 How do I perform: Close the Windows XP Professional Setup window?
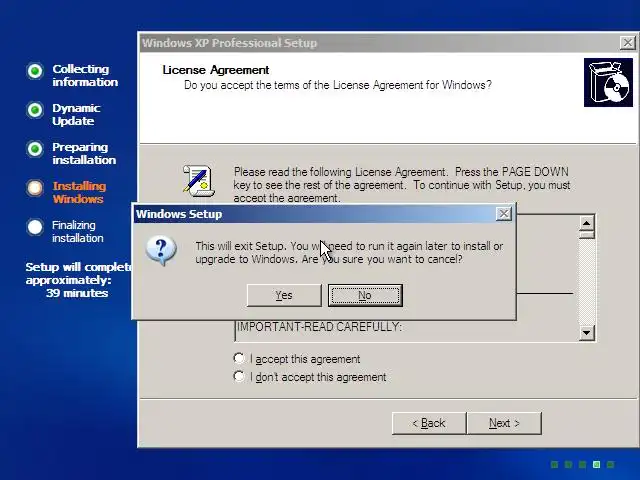(x=627, y=42)
